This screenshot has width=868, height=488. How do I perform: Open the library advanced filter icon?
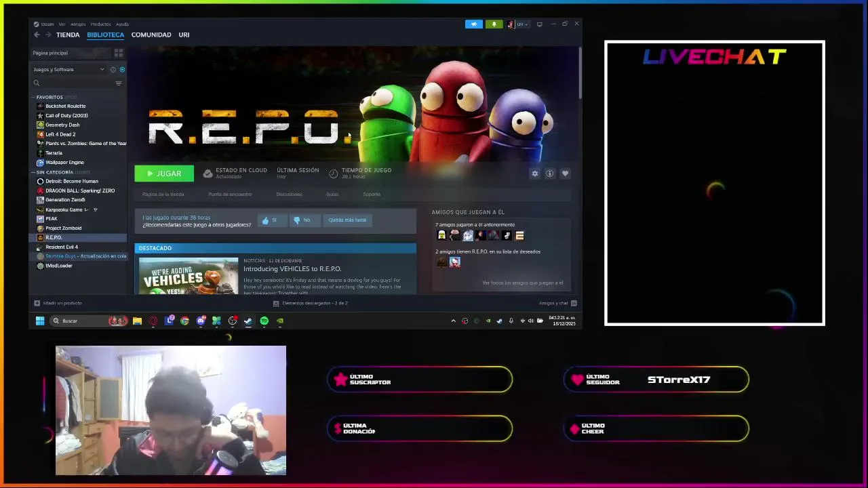tap(119, 83)
